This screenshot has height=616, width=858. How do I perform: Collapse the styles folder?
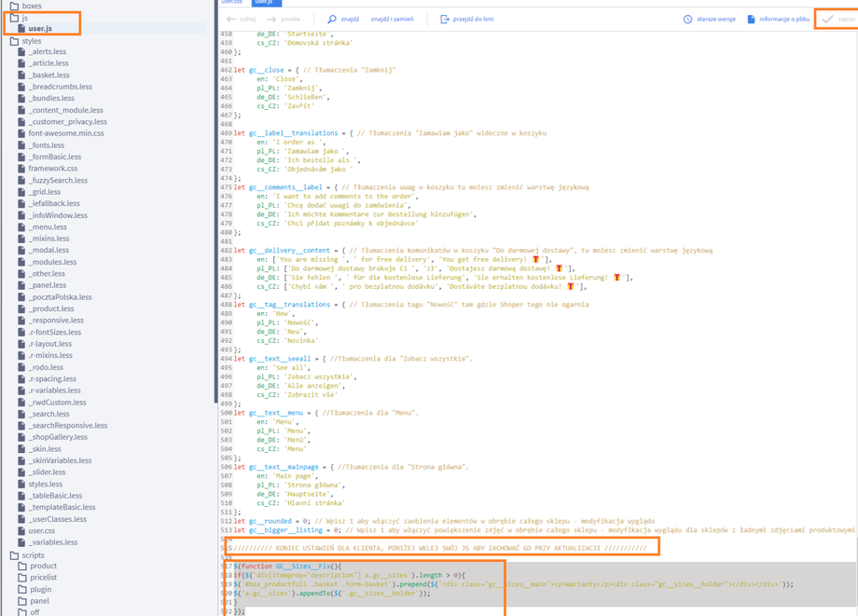[14, 41]
